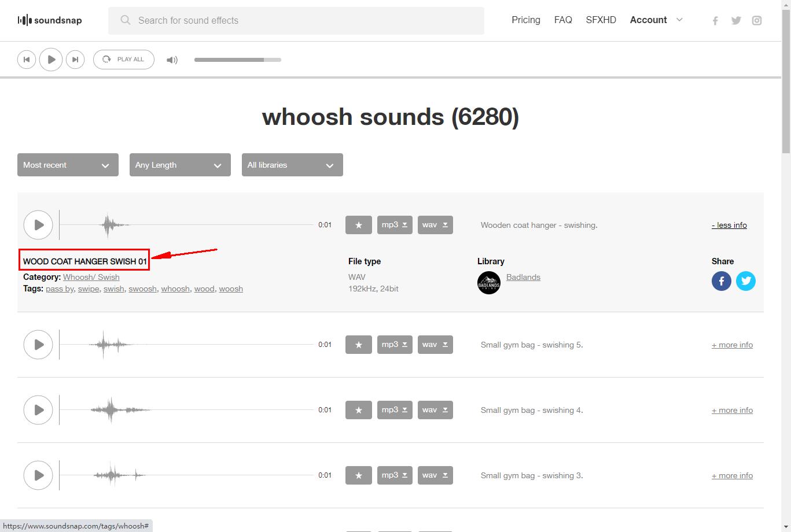The image size is (791, 532).
Task: Open the Facebook header icon
Action: (x=715, y=21)
